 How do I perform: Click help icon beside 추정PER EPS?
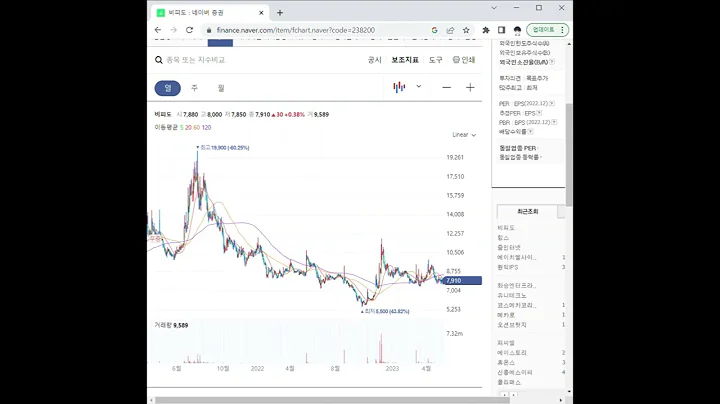click(539, 113)
